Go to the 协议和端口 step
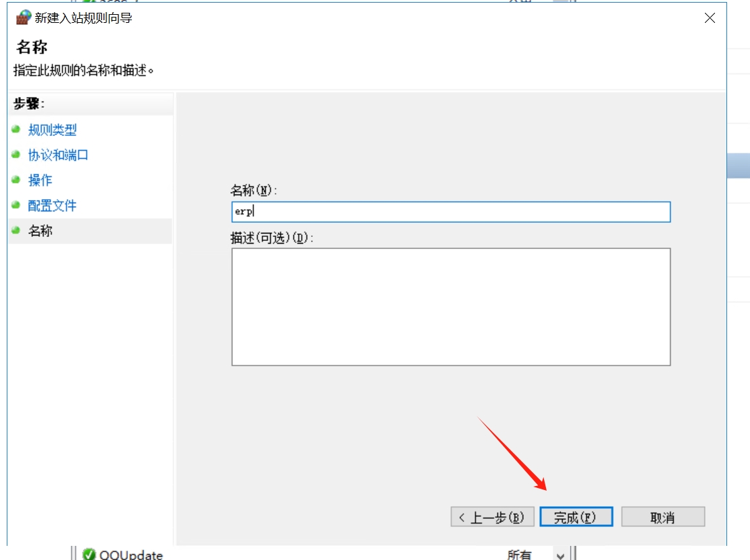750x560 pixels. tap(58, 155)
